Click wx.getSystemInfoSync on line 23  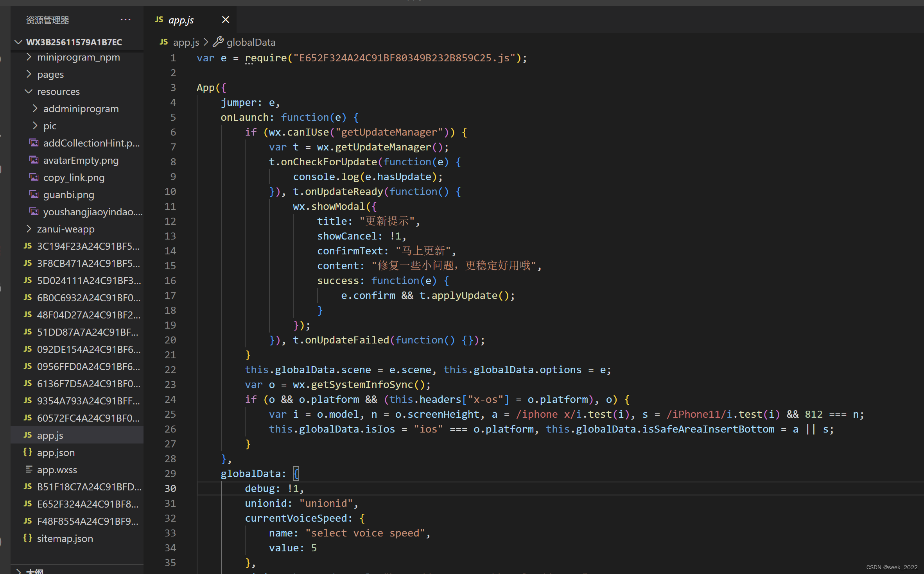tap(353, 384)
